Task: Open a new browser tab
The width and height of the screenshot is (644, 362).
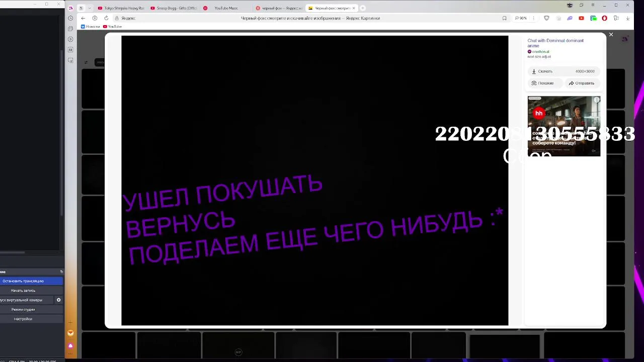Action: 363,8
